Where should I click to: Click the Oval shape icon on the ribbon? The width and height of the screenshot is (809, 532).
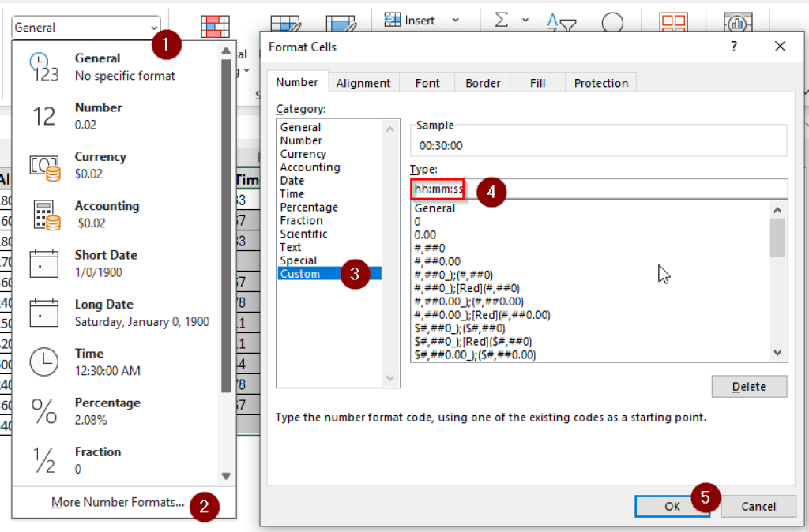(614, 22)
